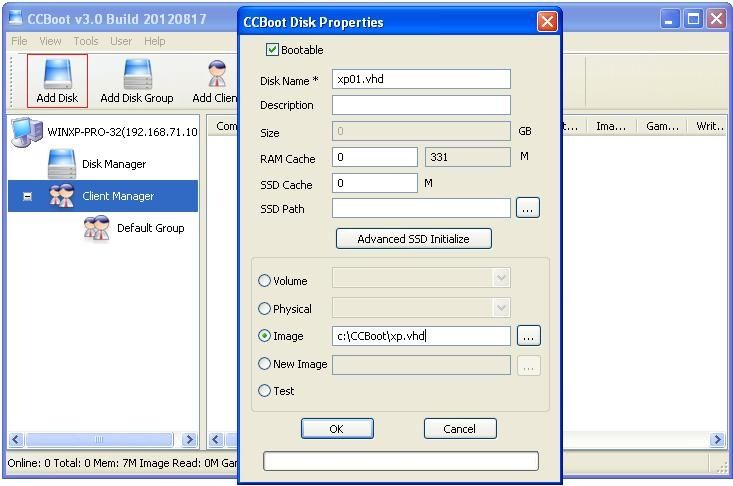Click right arrow of tree panel scrollbar
The image size is (733, 486).
(189, 439)
